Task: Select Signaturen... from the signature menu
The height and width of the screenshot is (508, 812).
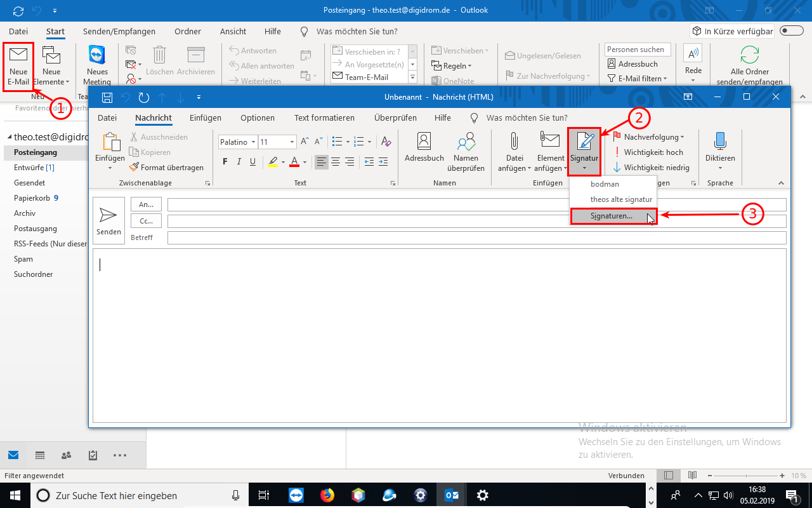Action: [x=612, y=217]
